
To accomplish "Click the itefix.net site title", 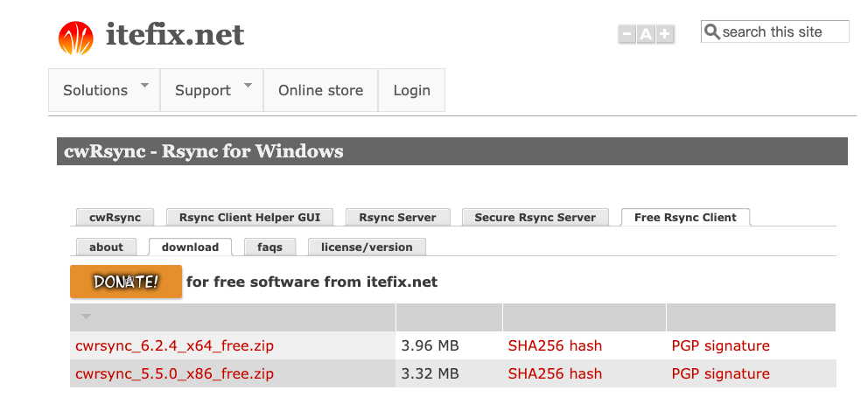I will (x=174, y=35).
